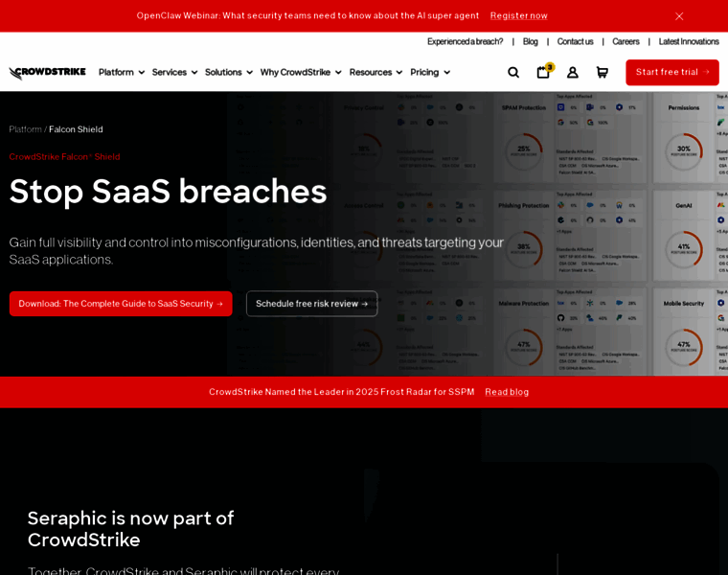
Task: Click Schedule free risk review button
Action: click(x=312, y=304)
